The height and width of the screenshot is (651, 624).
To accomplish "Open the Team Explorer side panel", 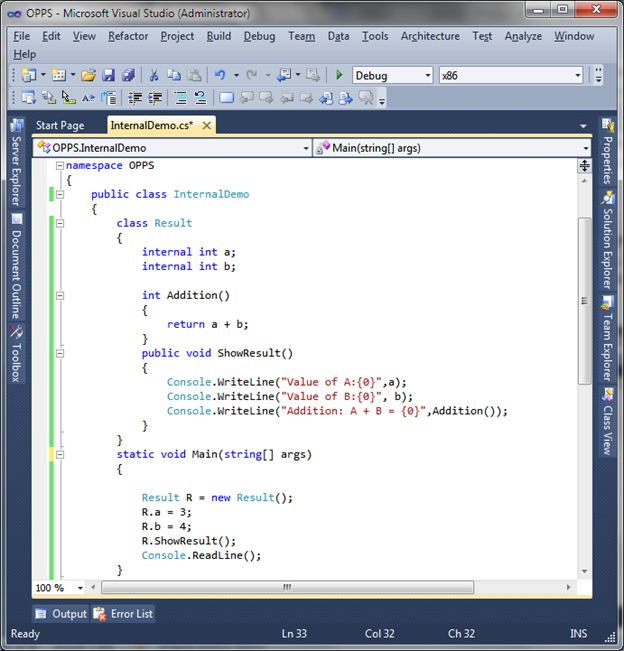I will coord(607,338).
